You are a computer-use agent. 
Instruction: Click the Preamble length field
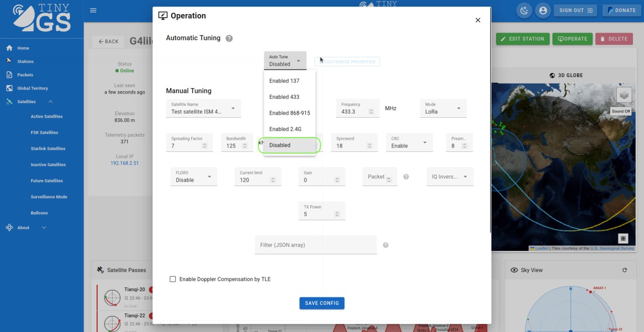pyautogui.click(x=459, y=142)
